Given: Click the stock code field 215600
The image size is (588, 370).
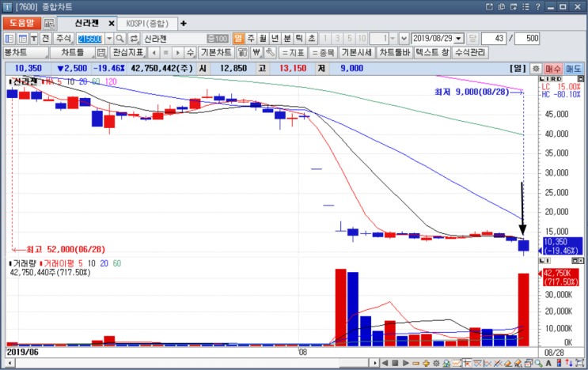Looking at the screenshot, I should [90, 39].
